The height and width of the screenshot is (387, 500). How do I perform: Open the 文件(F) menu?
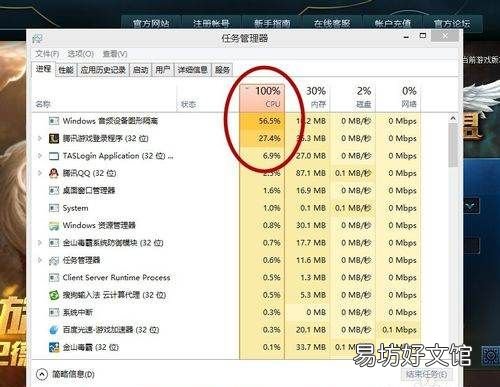click(x=47, y=54)
